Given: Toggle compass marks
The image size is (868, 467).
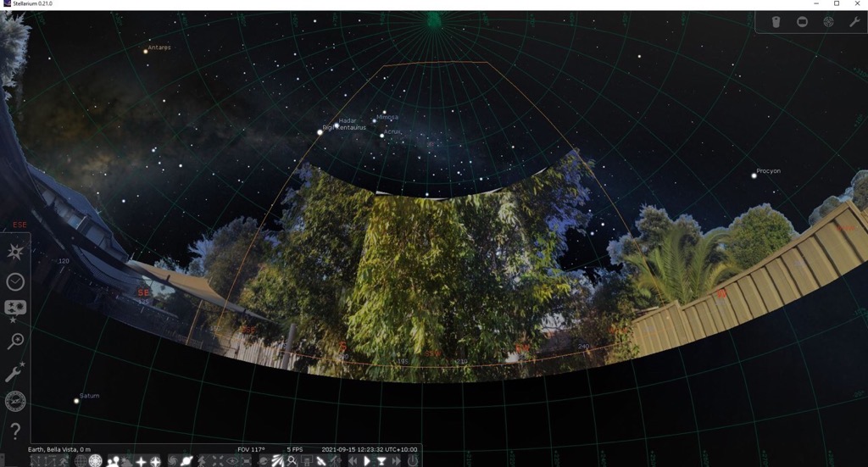Looking at the screenshot, I should point(156,460).
